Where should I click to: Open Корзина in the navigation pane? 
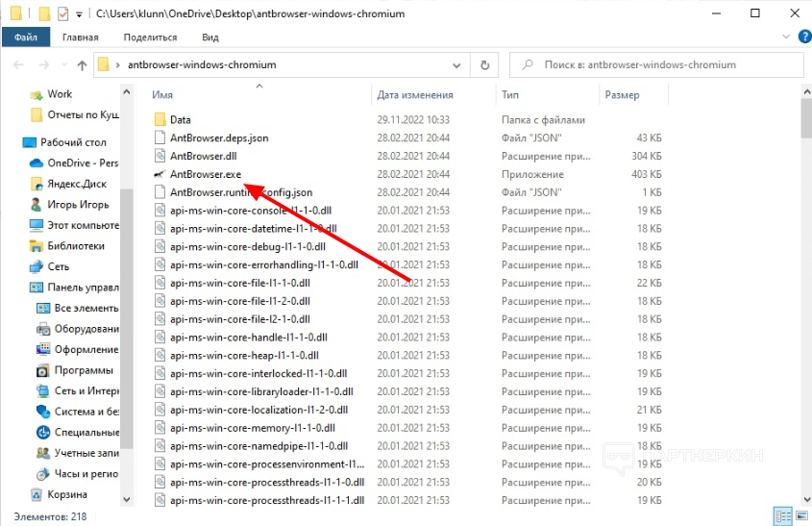coord(67,494)
